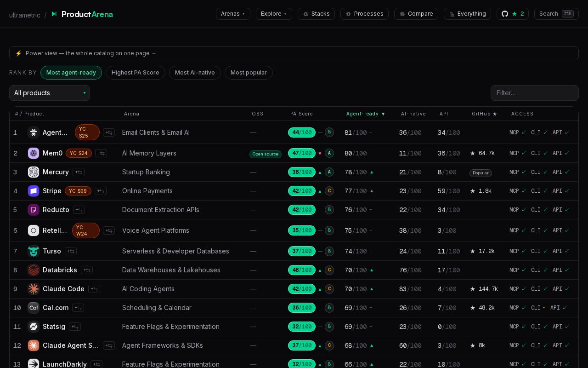Click the Stripe product logo

coord(34,191)
